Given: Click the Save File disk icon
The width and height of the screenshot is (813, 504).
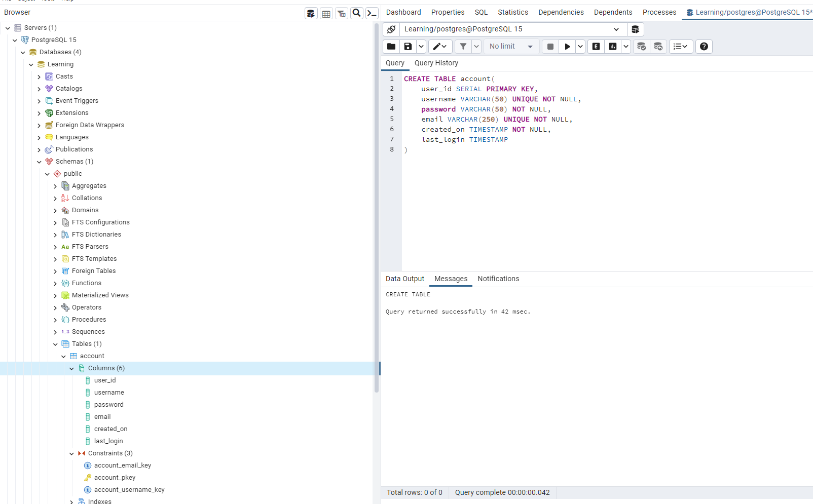Looking at the screenshot, I should [x=408, y=47].
